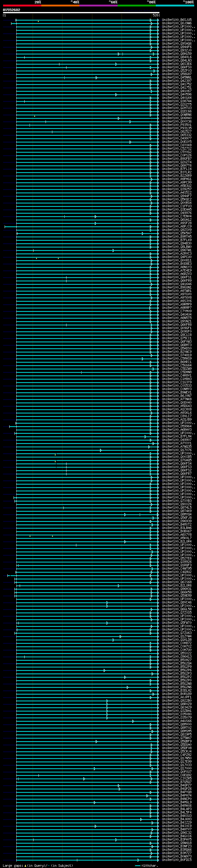Screen dimensions: 197x868
Task: Select the UniRef100_O59964 label
Action: pos(177,426)
